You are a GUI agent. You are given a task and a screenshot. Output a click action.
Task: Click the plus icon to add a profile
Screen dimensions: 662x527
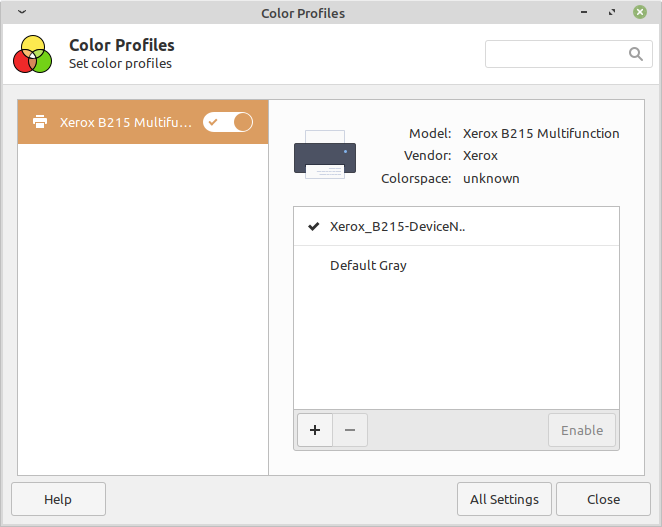tap(315, 430)
